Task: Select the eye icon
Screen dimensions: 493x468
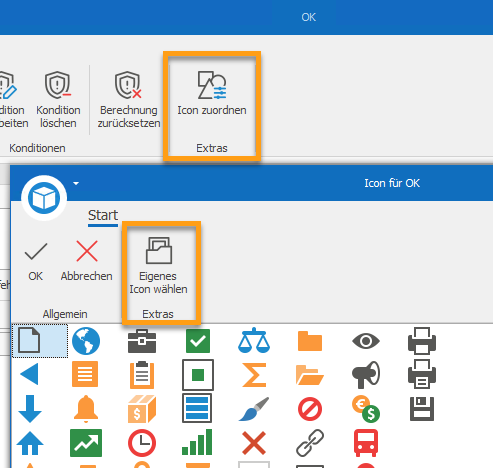Action: point(366,341)
